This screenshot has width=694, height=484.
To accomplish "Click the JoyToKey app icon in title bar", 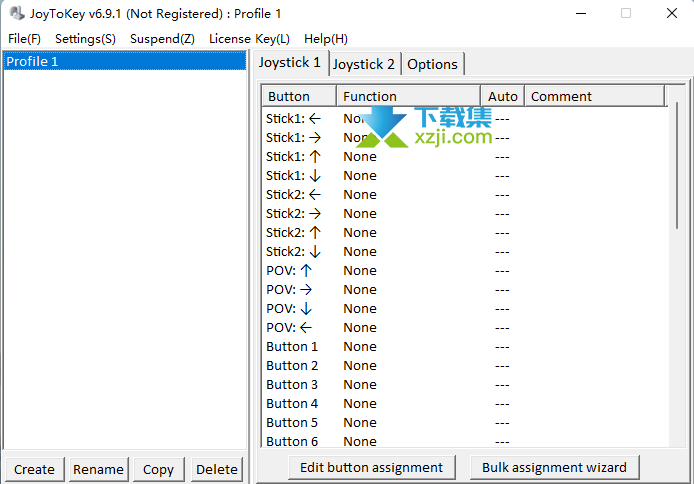I will point(17,13).
